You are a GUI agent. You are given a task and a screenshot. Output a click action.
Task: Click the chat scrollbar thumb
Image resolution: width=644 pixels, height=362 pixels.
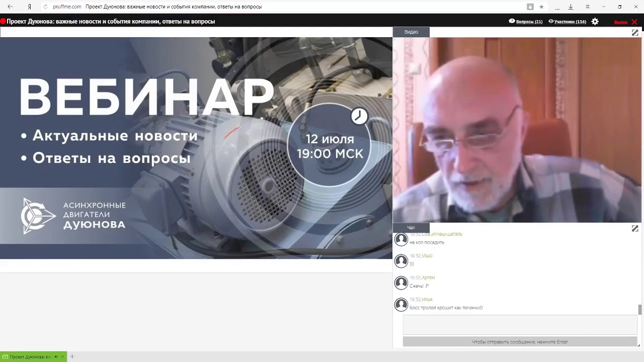click(x=640, y=310)
